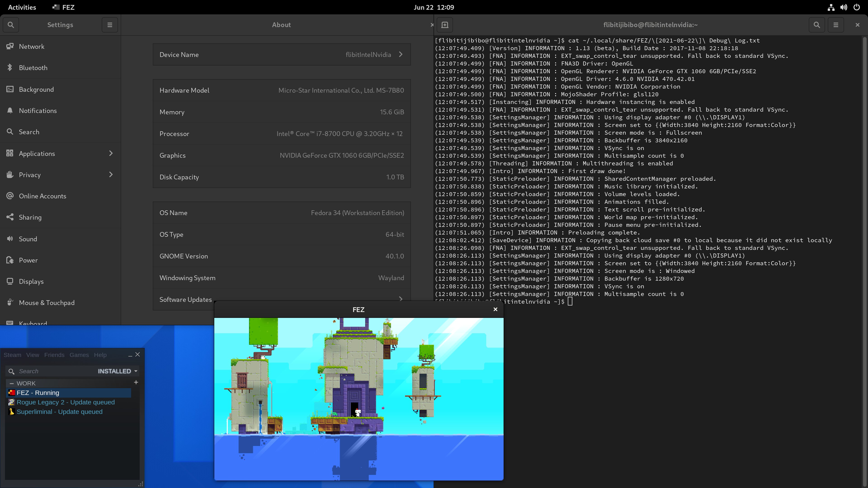Open the Friends menu in Steam
This screenshot has height=488, width=868.
[x=54, y=355]
